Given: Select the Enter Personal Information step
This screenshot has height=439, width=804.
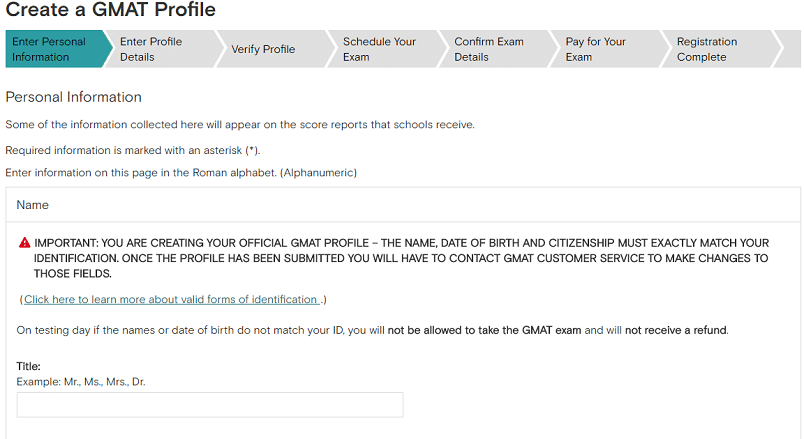Looking at the screenshot, I should click(49, 49).
